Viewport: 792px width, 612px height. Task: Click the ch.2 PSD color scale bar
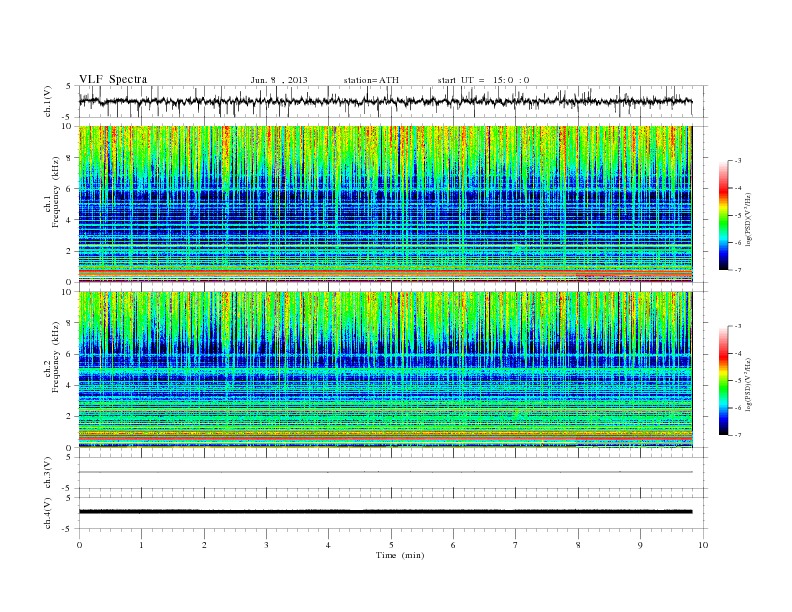(x=724, y=381)
